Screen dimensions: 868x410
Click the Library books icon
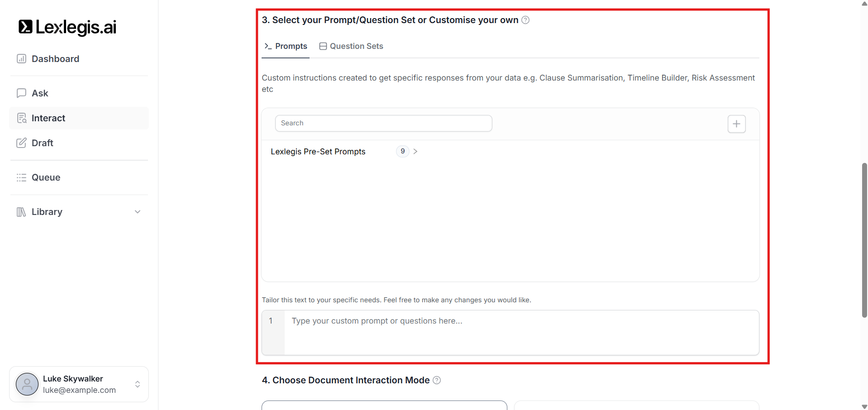click(21, 212)
